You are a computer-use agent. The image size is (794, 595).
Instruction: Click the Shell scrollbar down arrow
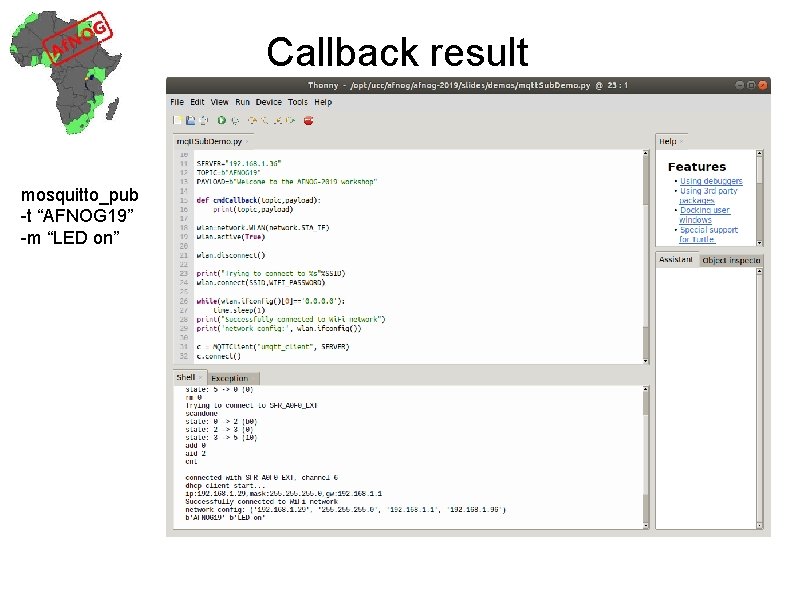tap(646, 526)
